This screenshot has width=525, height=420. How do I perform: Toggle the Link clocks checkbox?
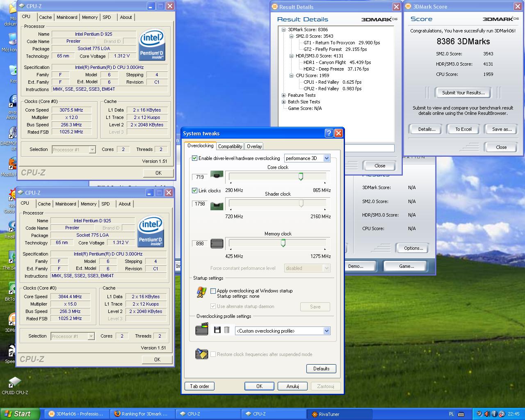195,190
